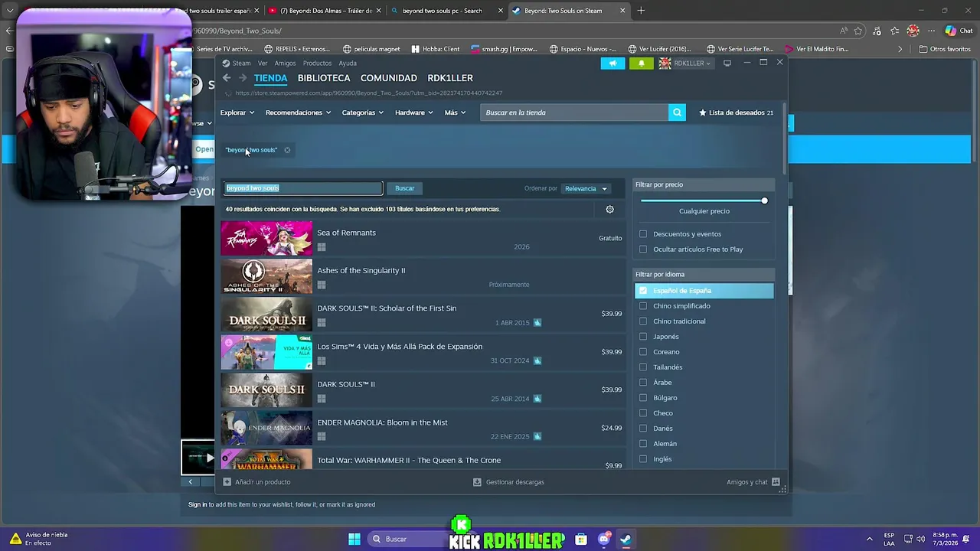Open the Amigos menu
Image resolution: width=980 pixels, height=551 pixels.
pyautogui.click(x=285, y=64)
